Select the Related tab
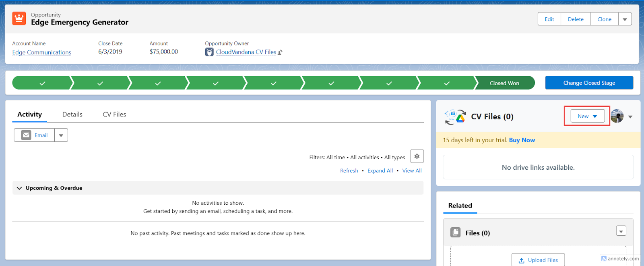 [x=460, y=206]
